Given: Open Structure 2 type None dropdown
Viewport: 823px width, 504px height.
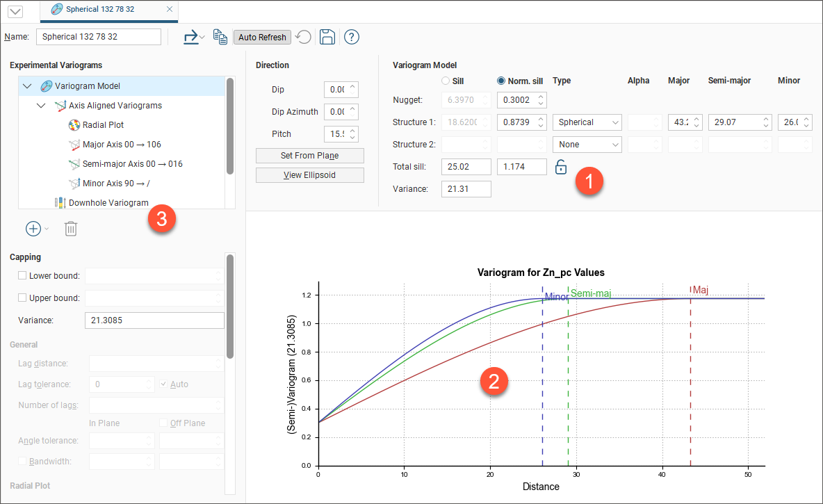Looking at the screenshot, I should click(x=587, y=145).
